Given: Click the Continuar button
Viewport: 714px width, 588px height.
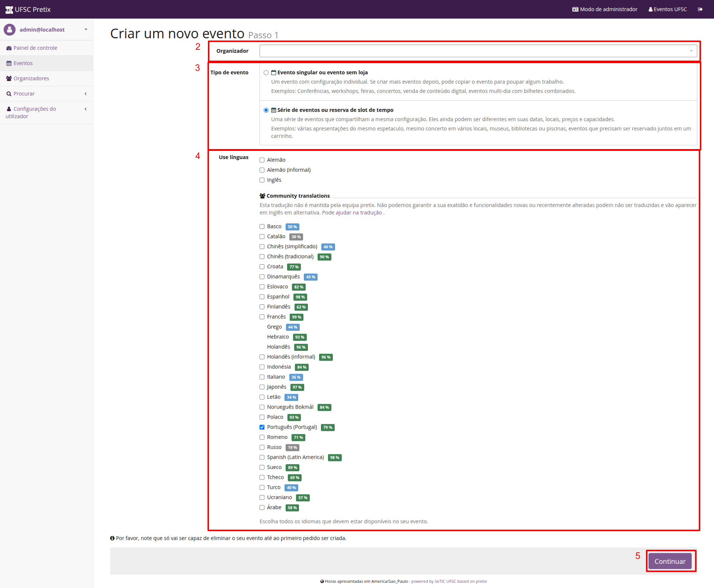Looking at the screenshot, I should (x=670, y=561).
